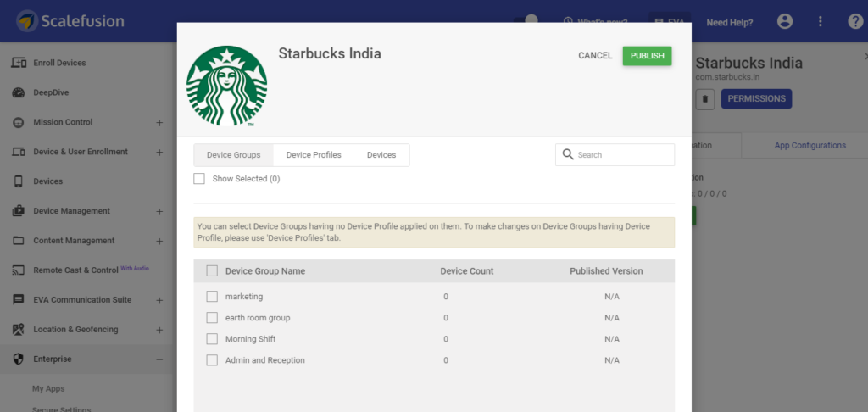Click the Location & Geofencing map icon
This screenshot has width=868, height=412.
pyautogui.click(x=19, y=330)
